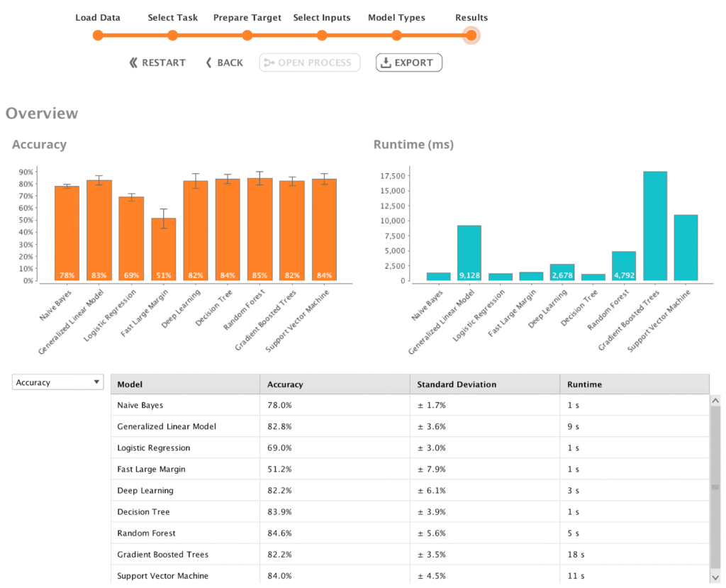Click the 83% Generalized Linear Model bar
Screen dimensions: 726x588
click(99, 231)
